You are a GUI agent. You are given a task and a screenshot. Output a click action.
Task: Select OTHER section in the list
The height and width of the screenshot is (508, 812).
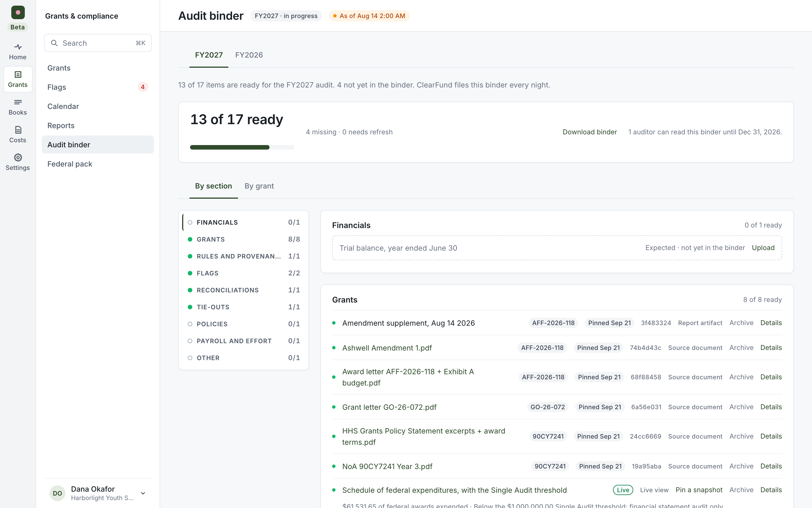(x=244, y=358)
